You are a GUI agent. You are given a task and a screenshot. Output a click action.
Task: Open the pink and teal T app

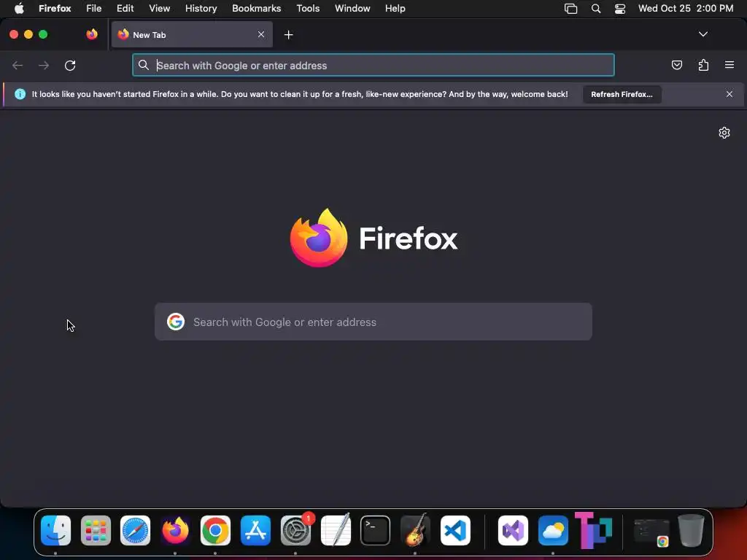593,531
